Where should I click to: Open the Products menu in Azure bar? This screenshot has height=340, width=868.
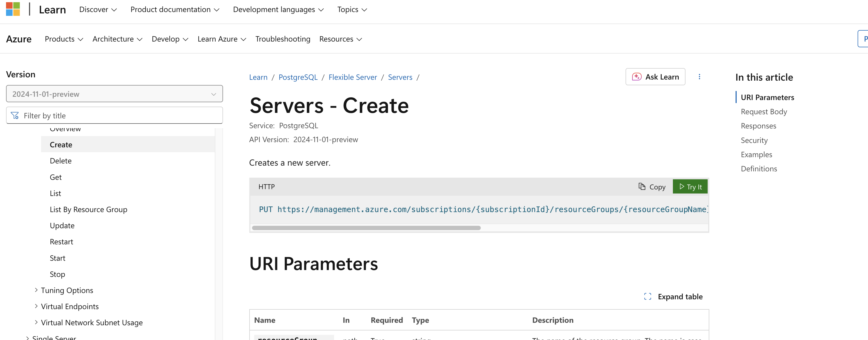pos(64,39)
